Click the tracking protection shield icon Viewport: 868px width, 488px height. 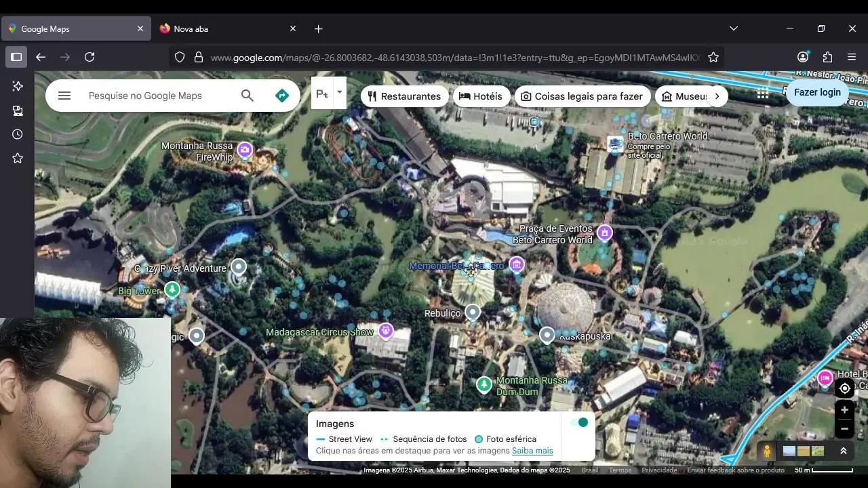[x=180, y=58]
